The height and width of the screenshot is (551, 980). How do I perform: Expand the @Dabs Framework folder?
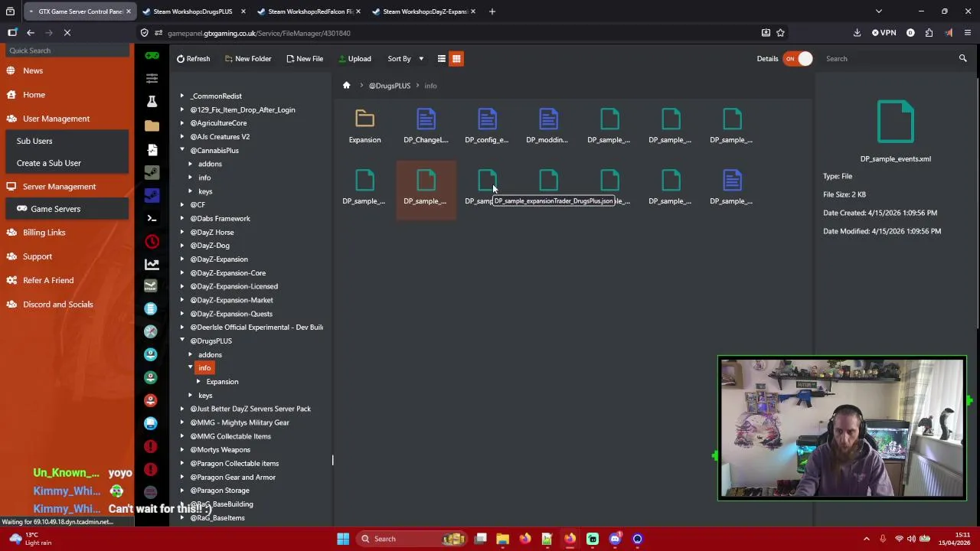(182, 219)
